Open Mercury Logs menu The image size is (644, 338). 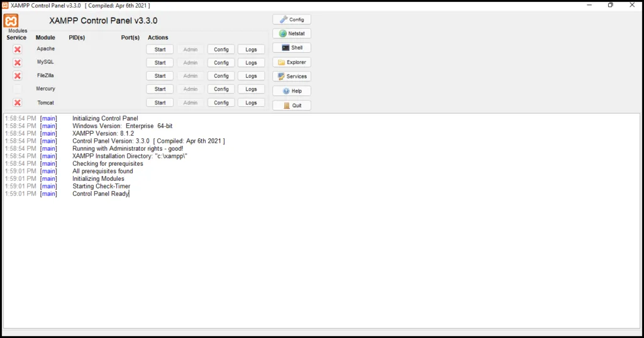point(251,89)
